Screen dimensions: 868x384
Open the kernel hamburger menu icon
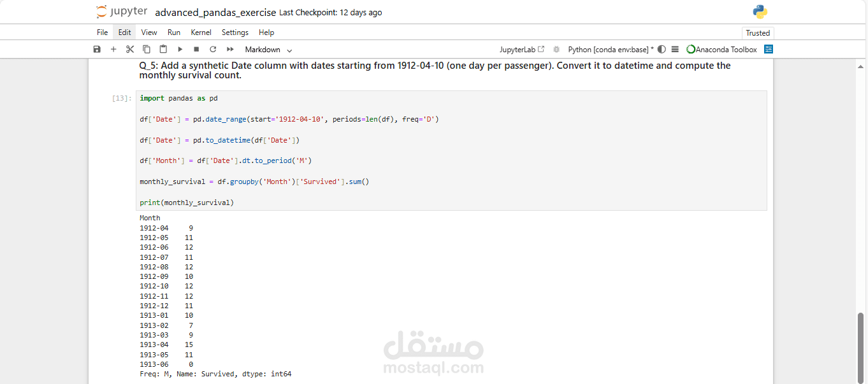675,50
